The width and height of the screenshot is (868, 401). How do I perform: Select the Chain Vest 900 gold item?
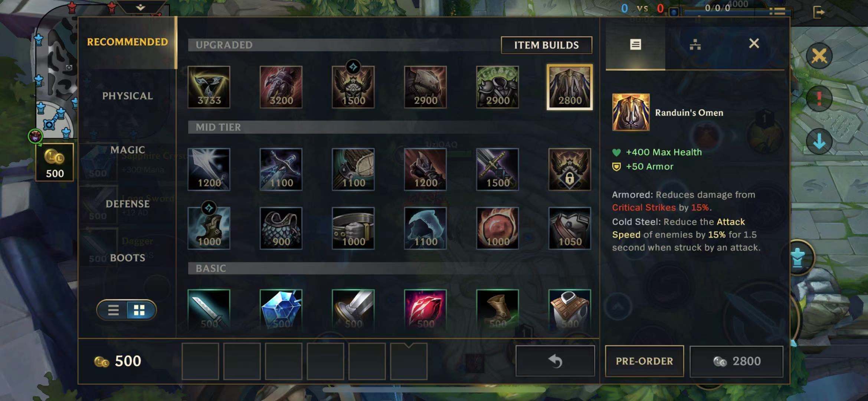coord(281,228)
